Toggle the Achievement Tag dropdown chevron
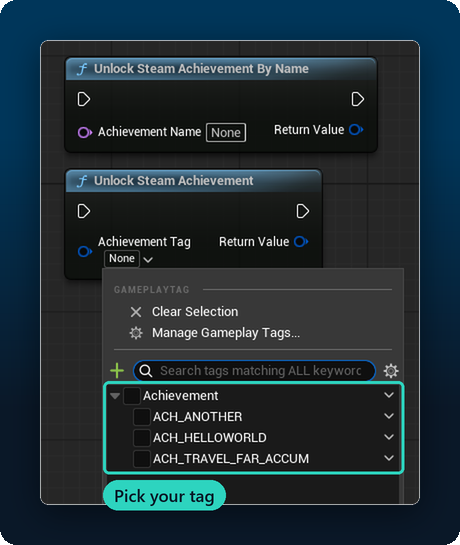This screenshot has height=545, width=460. pyautogui.click(x=148, y=260)
